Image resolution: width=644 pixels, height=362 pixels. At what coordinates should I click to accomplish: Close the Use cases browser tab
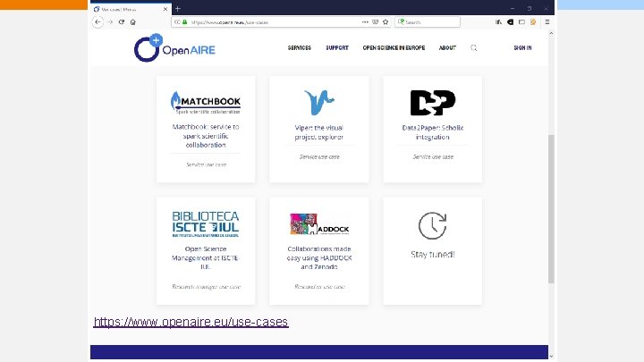[165, 9]
